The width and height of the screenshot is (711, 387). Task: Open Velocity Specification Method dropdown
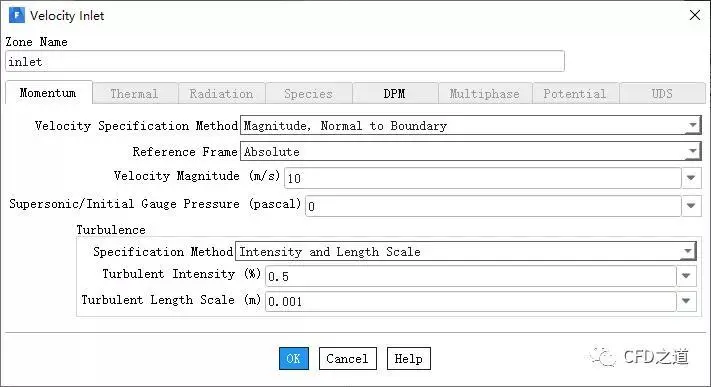click(471, 126)
